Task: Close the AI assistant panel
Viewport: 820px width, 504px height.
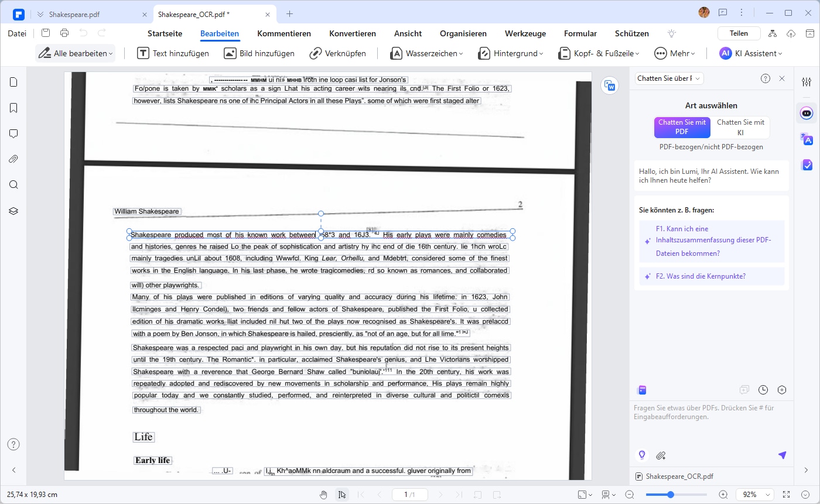Action: pos(782,78)
